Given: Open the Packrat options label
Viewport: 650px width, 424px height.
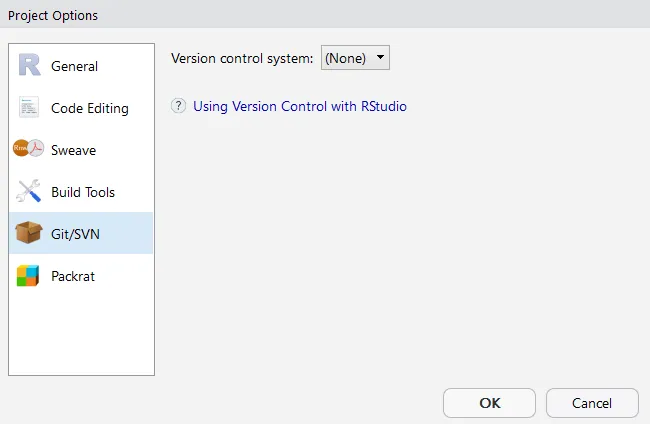Looking at the screenshot, I should coord(73,276).
